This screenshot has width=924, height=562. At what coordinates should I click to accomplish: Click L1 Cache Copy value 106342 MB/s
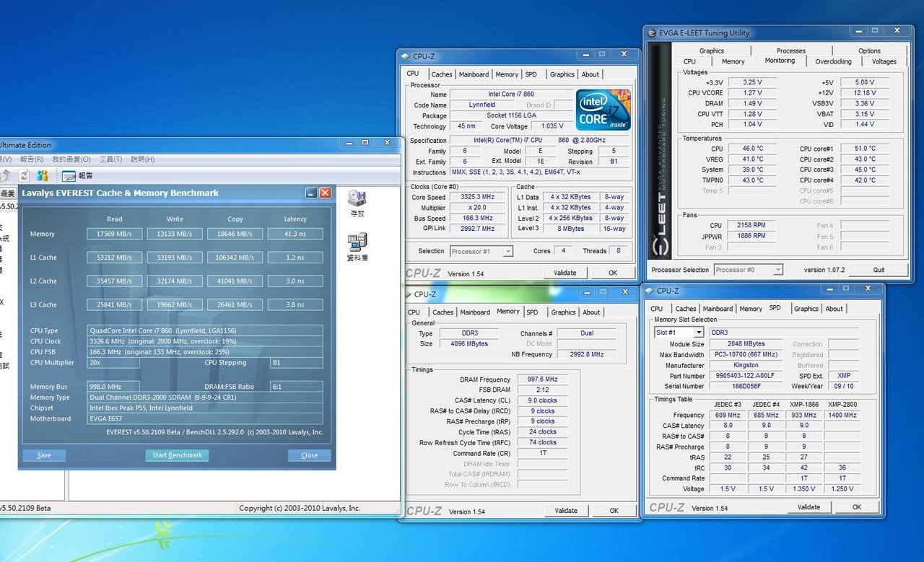235,258
